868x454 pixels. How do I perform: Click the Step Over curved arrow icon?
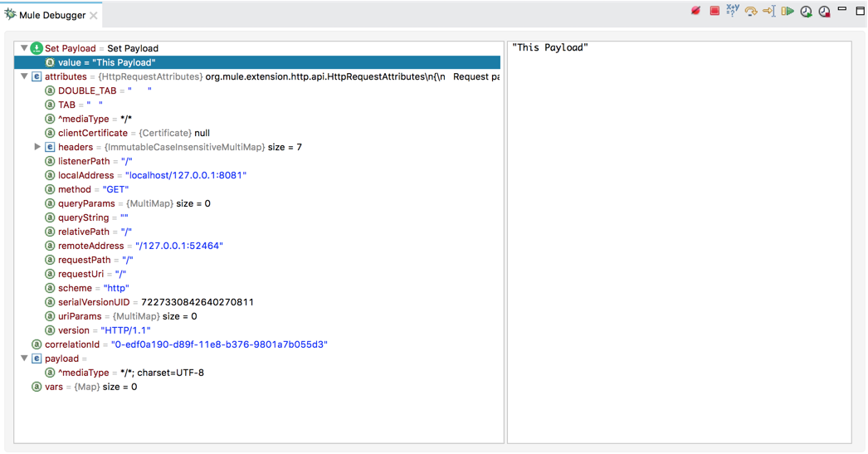[750, 12]
